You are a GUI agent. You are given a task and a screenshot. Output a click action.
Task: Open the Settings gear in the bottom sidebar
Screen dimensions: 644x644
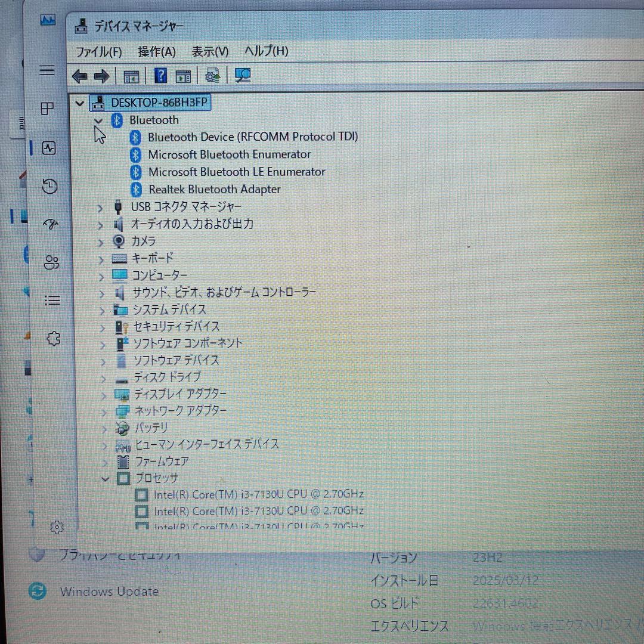pyautogui.click(x=57, y=527)
